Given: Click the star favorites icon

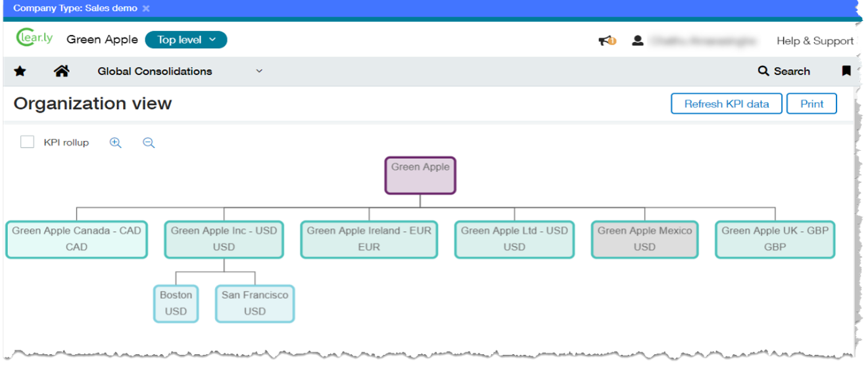Looking at the screenshot, I should (20, 71).
